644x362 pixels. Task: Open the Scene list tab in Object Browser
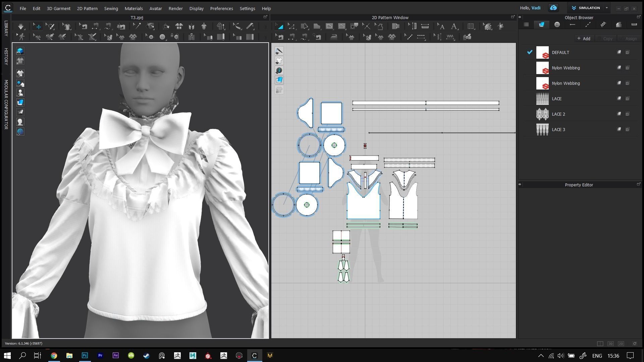pyautogui.click(x=526, y=24)
